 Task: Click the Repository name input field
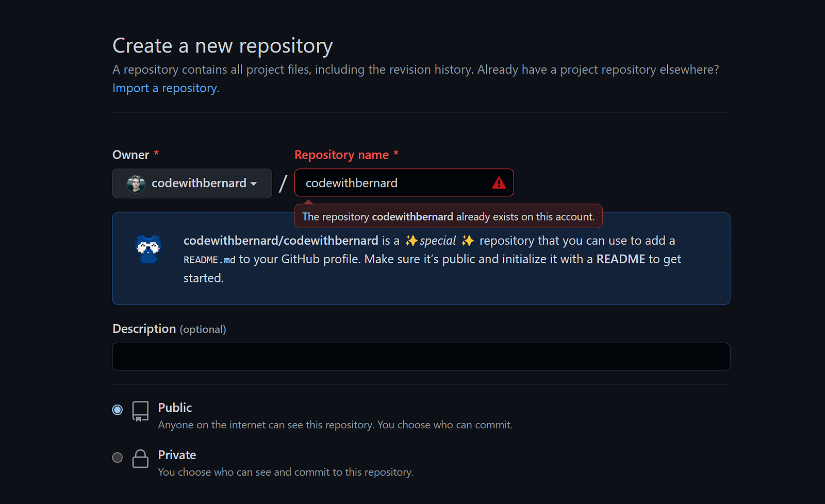(404, 182)
